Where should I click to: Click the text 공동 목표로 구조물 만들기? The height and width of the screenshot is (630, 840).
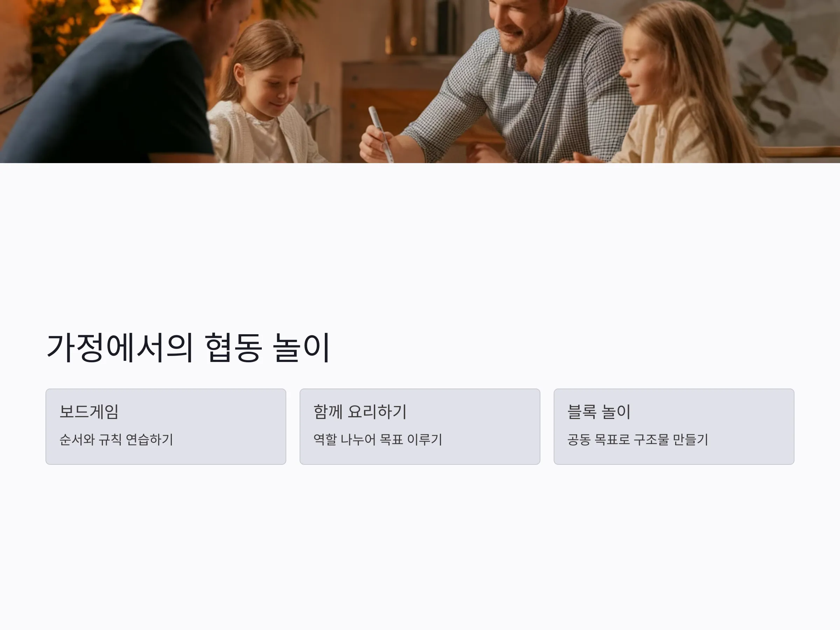coord(638,439)
